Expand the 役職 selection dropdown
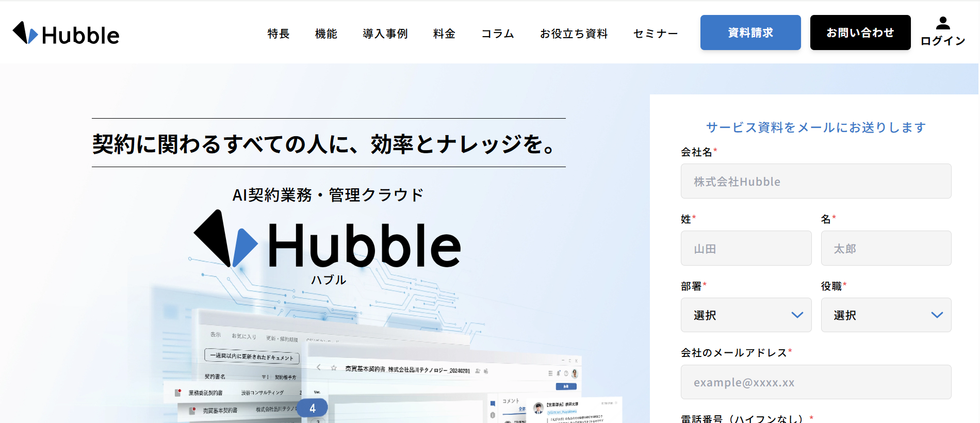 tap(886, 315)
